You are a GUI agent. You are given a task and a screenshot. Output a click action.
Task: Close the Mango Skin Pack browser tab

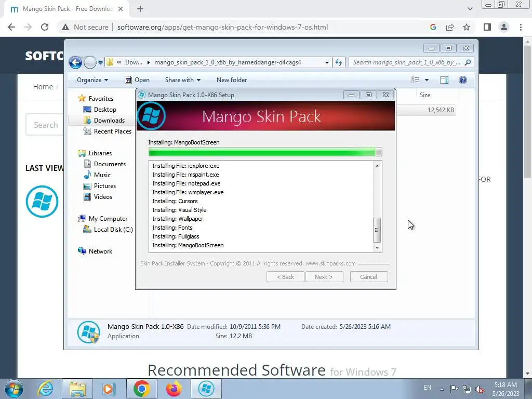(121, 9)
